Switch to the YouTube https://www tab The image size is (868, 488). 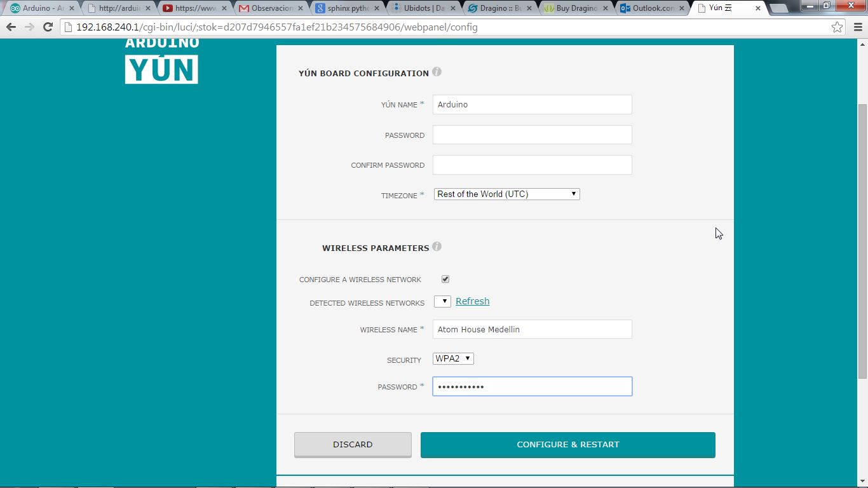[194, 8]
